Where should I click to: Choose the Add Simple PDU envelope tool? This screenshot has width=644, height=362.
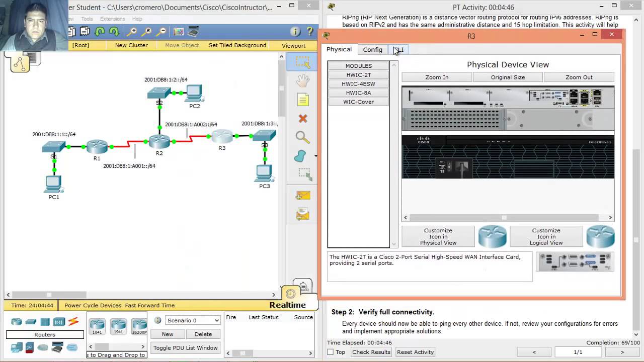coord(302,196)
